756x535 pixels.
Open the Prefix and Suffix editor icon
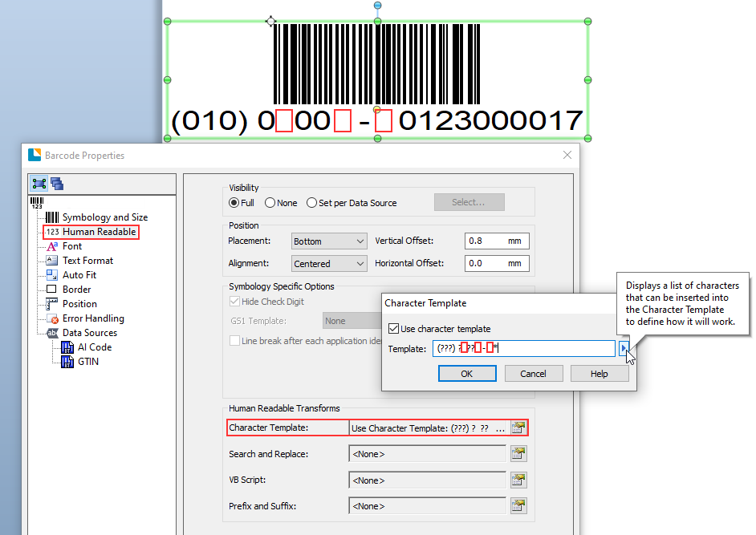point(518,505)
